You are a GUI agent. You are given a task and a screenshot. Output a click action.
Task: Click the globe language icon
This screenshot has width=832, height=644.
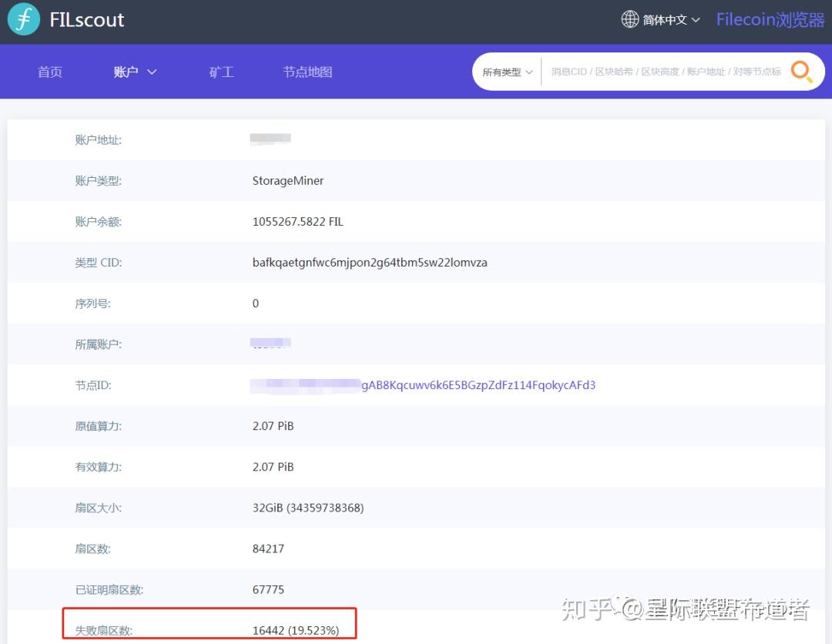tap(630, 19)
